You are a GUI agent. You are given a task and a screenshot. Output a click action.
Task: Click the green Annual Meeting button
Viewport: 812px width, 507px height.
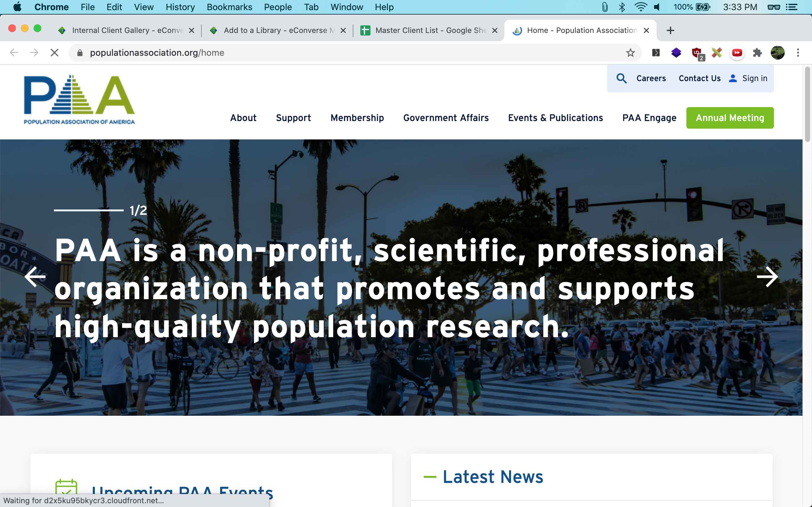730,118
